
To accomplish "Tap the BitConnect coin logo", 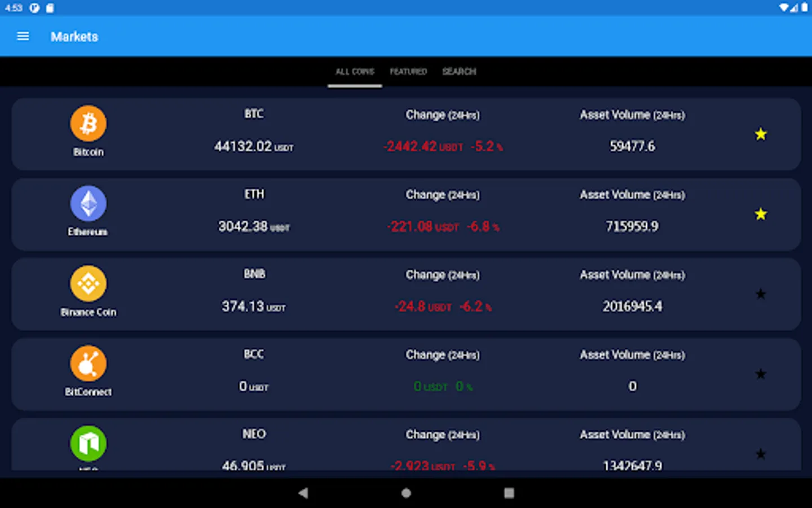I will (x=89, y=364).
